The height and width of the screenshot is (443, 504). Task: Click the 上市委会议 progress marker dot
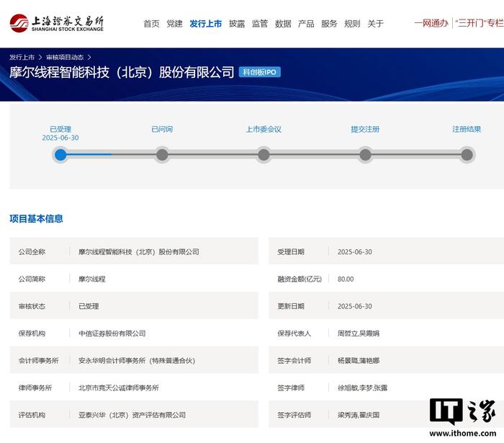tap(264, 155)
